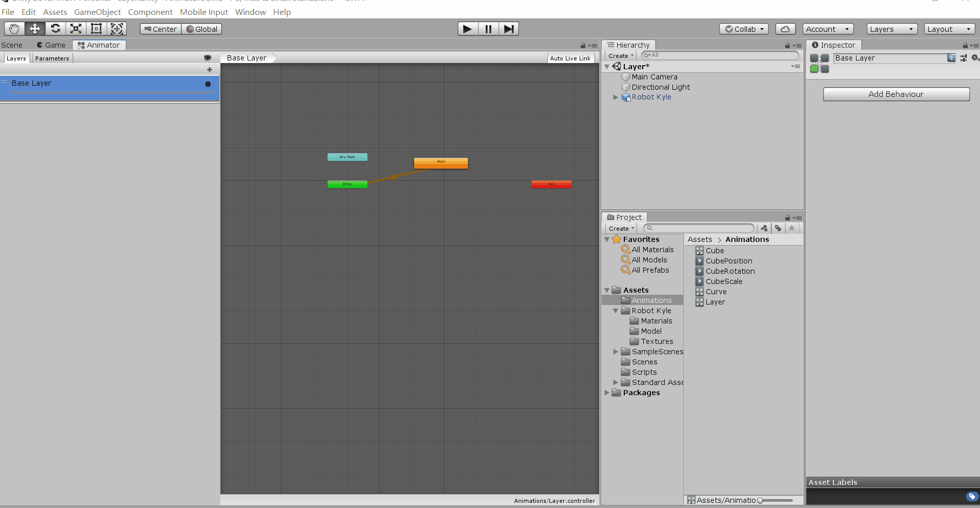Expand Robot Kyle in Hierarchy
Image resolution: width=980 pixels, height=508 pixels.
[x=616, y=97]
